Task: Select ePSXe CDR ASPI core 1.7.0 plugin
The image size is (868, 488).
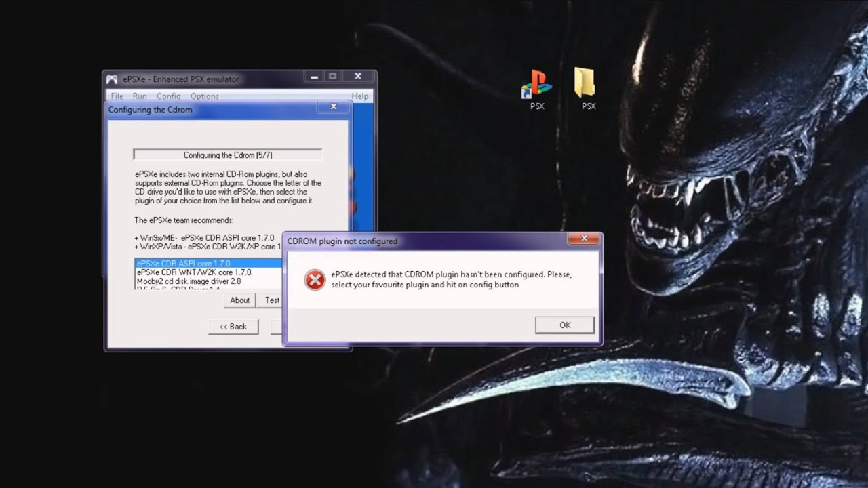Action: click(208, 263)
